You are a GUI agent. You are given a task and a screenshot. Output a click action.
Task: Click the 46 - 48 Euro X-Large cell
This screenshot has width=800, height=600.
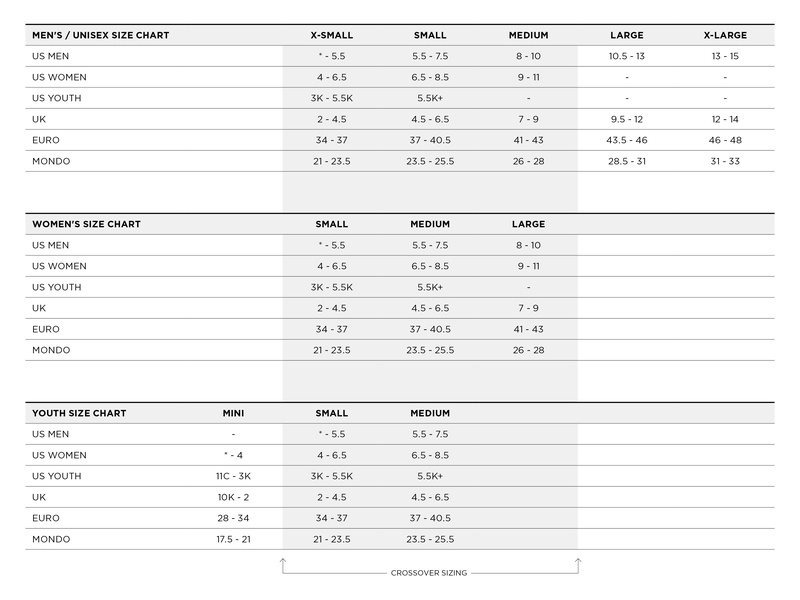[725, 140]
